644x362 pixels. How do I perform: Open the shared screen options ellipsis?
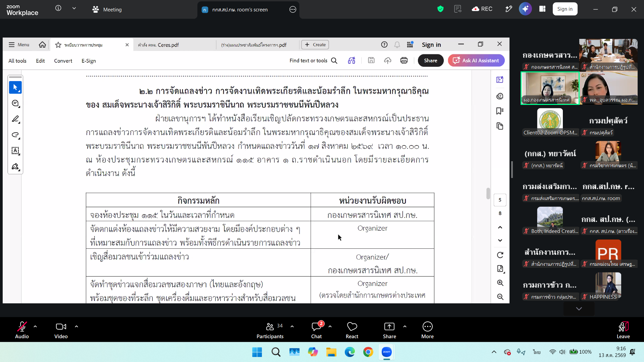point(293,9)
